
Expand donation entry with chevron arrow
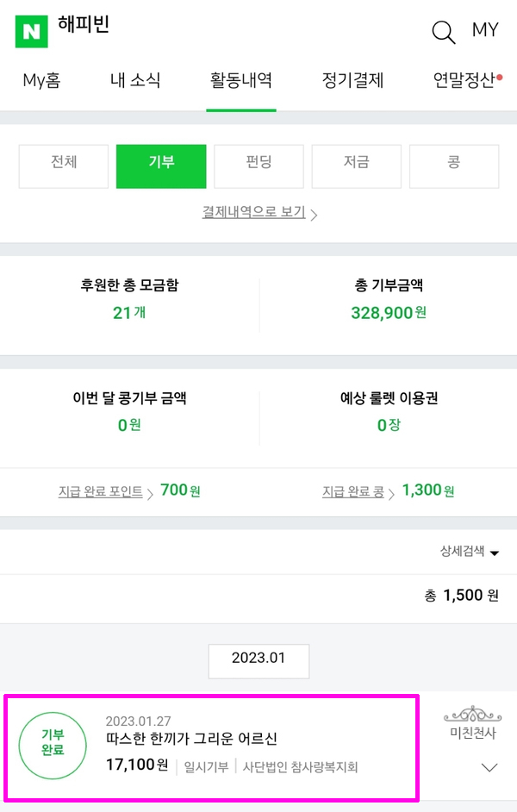pos(489,767)
